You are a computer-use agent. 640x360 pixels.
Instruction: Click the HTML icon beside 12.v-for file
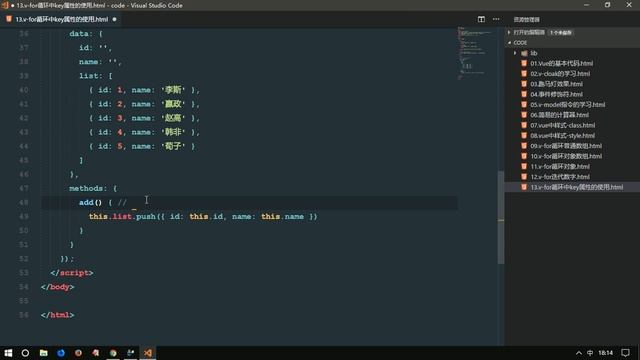524,177
